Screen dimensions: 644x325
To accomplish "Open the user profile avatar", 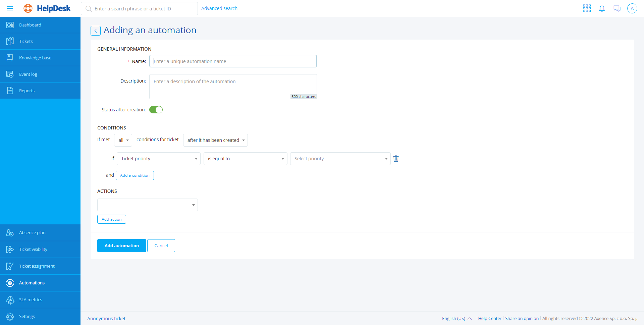I will click(x=632, y=8).
